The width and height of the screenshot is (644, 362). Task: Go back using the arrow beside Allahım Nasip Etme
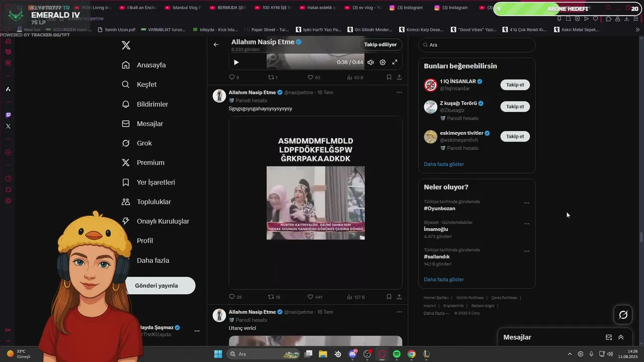tap(216, 45)
